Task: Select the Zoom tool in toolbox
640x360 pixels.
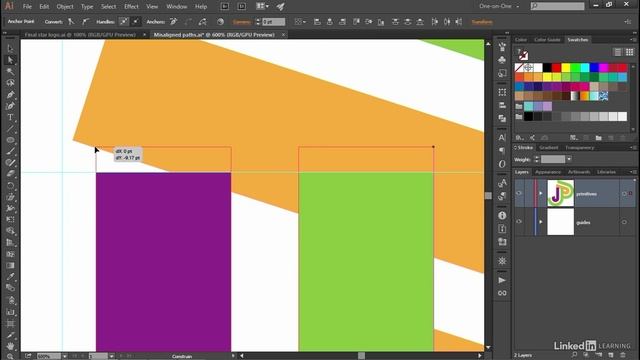Action: pos(10,356)
